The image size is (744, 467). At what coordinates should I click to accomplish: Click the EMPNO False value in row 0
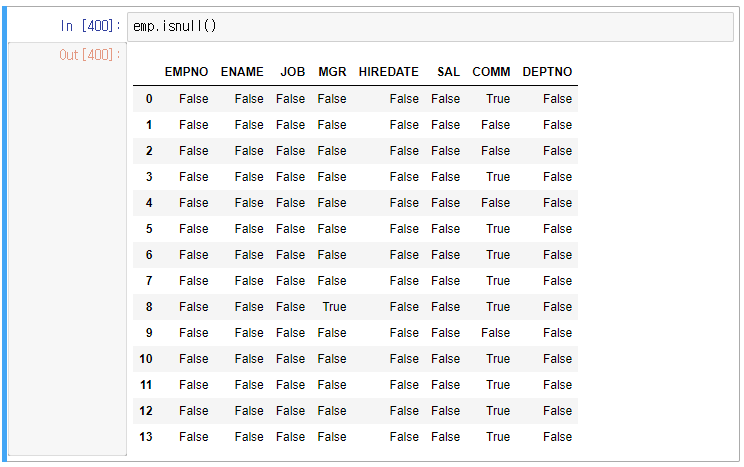194,99
